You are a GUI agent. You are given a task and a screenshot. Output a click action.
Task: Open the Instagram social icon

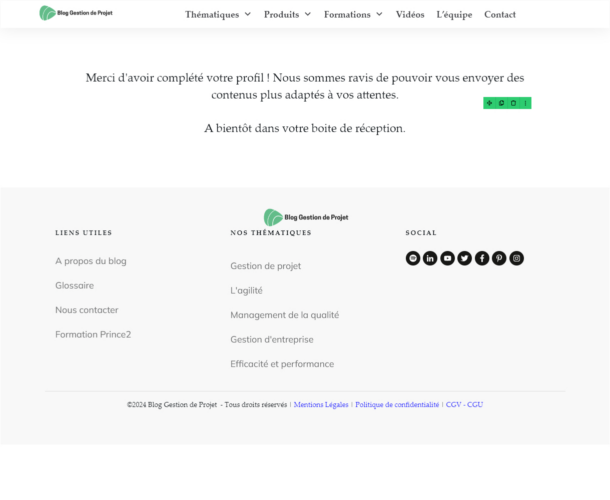click(516, 258)
